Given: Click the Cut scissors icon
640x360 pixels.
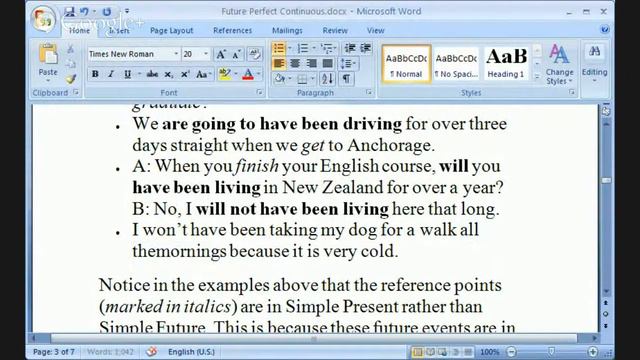Looking at the screenshot, I should pos(70,49).
